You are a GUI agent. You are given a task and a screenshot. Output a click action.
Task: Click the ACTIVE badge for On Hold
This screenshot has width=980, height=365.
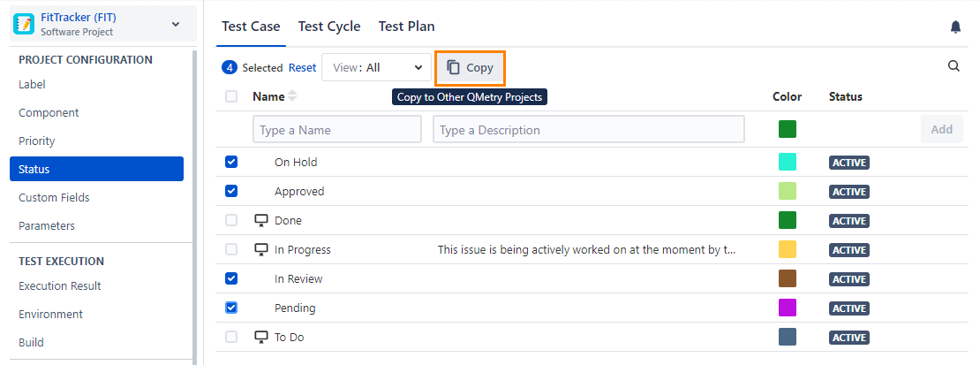(x=849, y=163)
